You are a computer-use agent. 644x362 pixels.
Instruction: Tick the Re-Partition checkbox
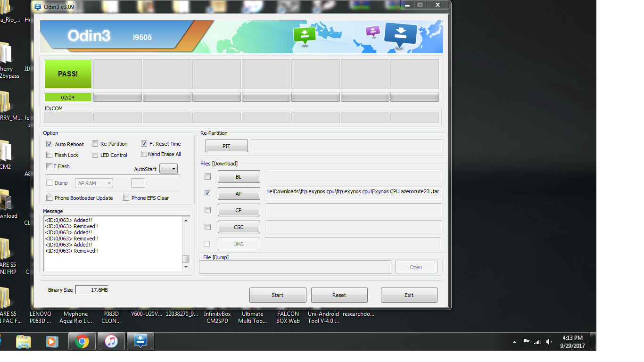95,144
